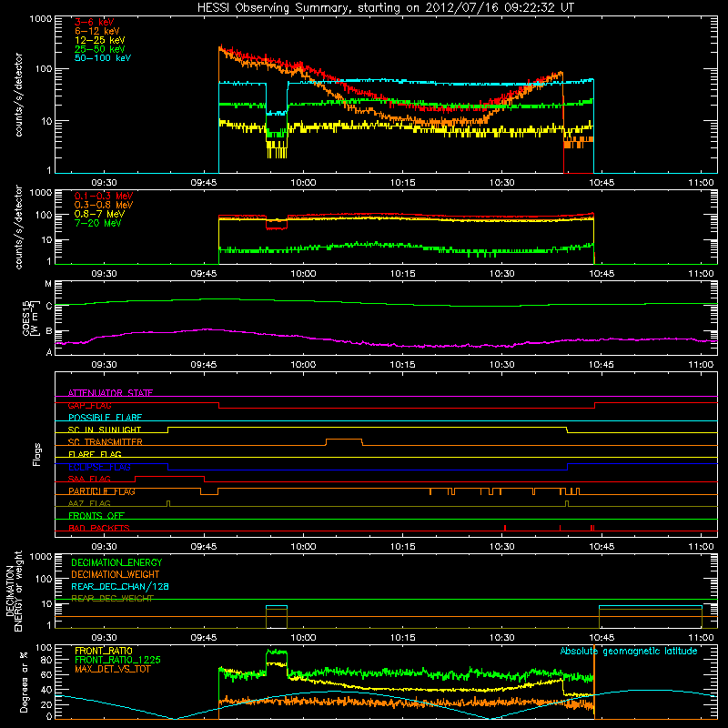Click the Absolute geomagnetic latitude label

pos(629,651)
